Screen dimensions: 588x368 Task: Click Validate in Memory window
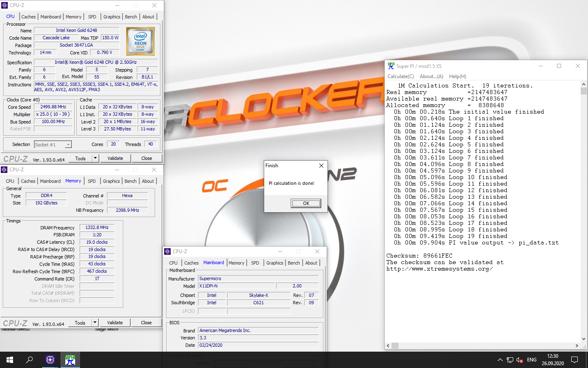115,323
